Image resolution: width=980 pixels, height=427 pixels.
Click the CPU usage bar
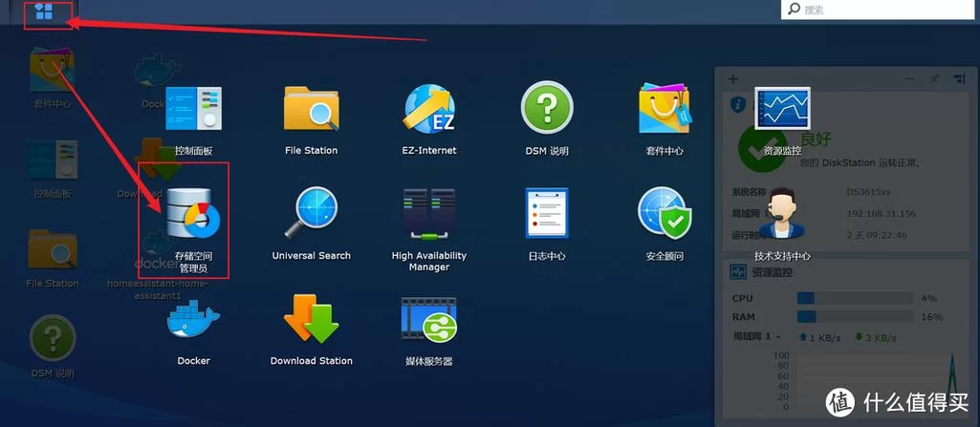(x=855, y=298)
